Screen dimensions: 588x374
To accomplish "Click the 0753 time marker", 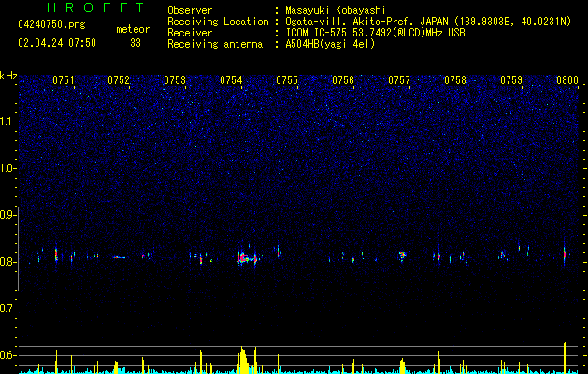I will point(175,80).
